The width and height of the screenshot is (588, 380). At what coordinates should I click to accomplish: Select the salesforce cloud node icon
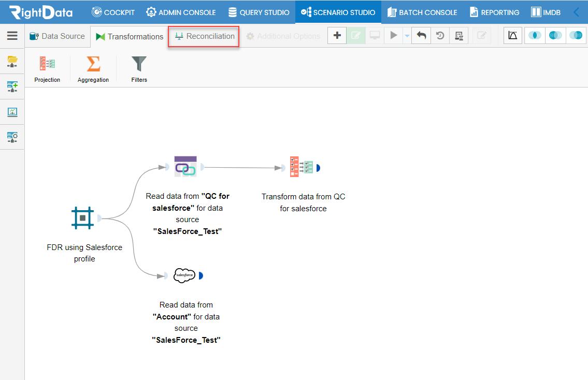[x=184, y=275]
